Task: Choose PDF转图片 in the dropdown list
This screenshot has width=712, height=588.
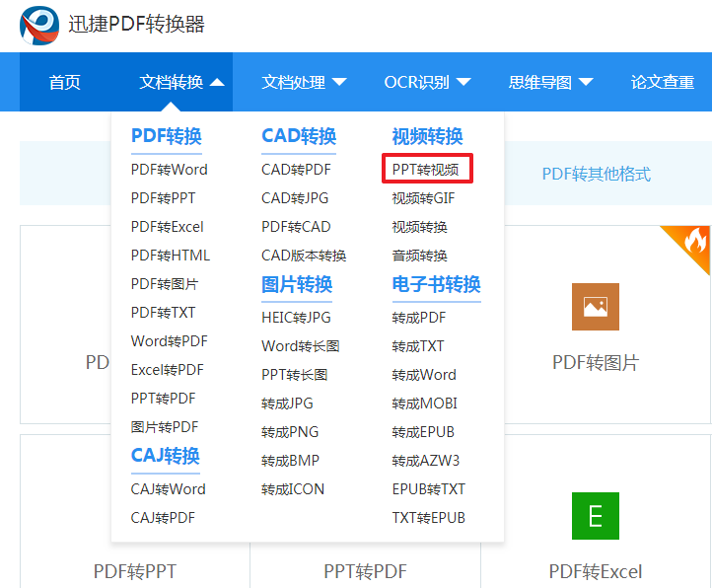Action: tap(165, 284)
